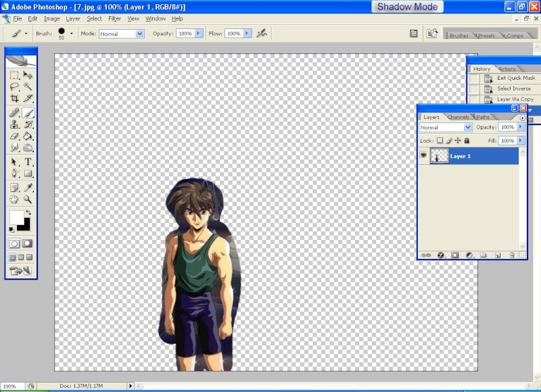Hide Layer 1 with eye icon

424,156
